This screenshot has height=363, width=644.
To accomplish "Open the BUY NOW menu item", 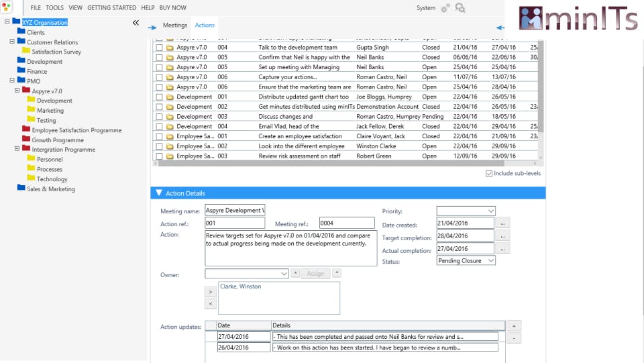I will tap(173, 8).
